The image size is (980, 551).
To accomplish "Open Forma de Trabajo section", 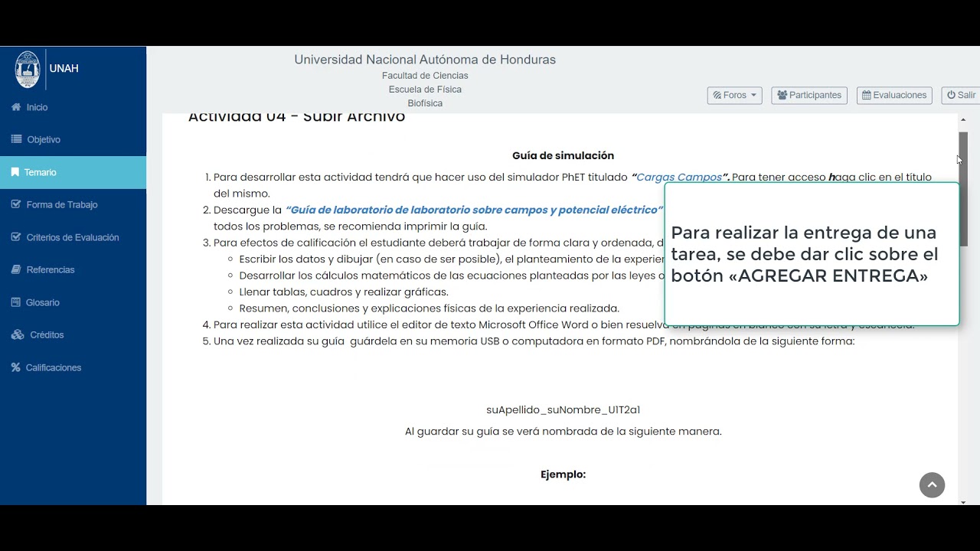I will click(73, 204).
